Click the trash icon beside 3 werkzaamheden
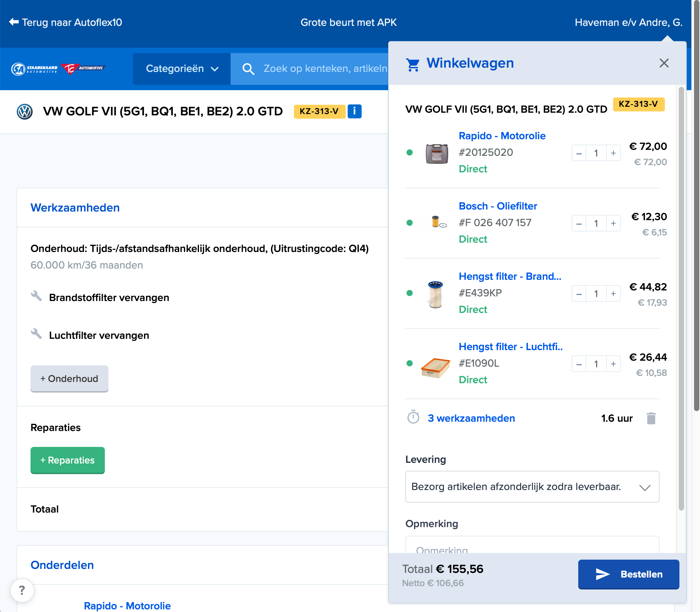 click(651, 418)
